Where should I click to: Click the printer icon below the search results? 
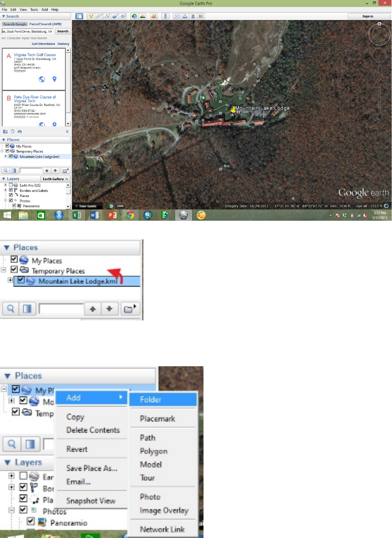coord(20,132)
